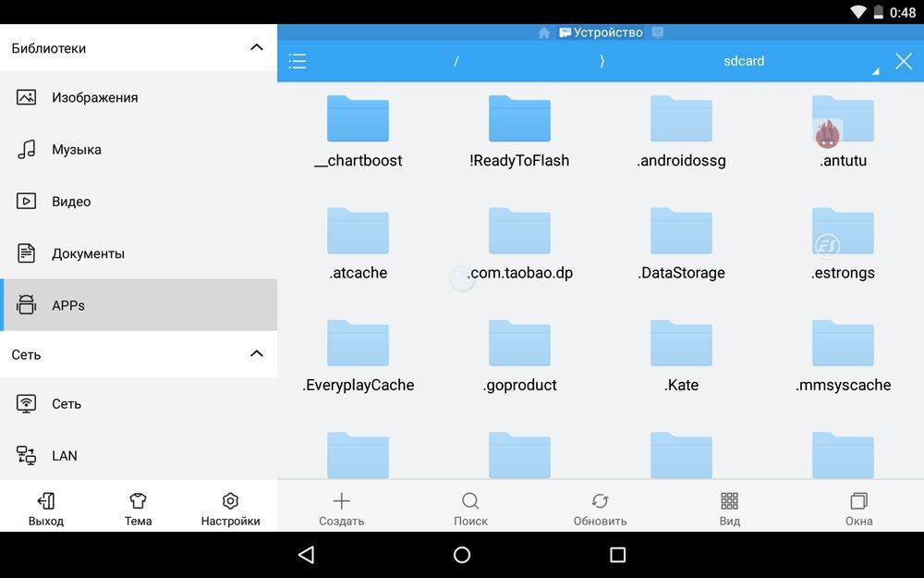Open the Документы library
The height and width of the screenshot is (578, 924).
tap(139, 253)
